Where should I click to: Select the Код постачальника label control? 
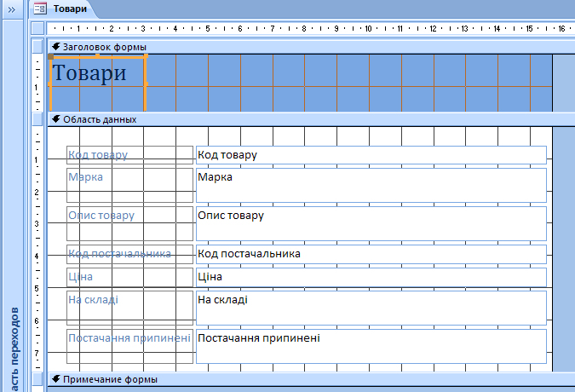click(x=129, y=254)
